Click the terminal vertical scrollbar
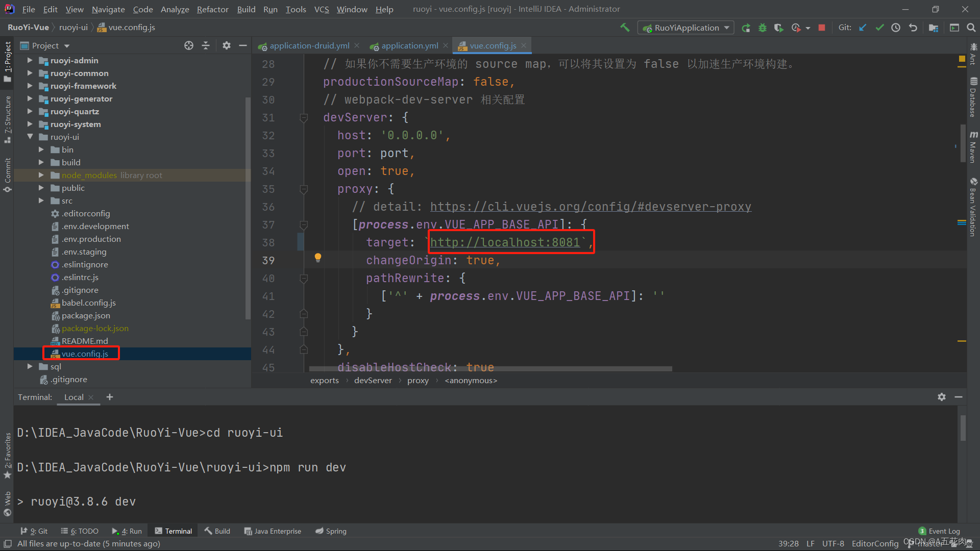 [963, 428]
